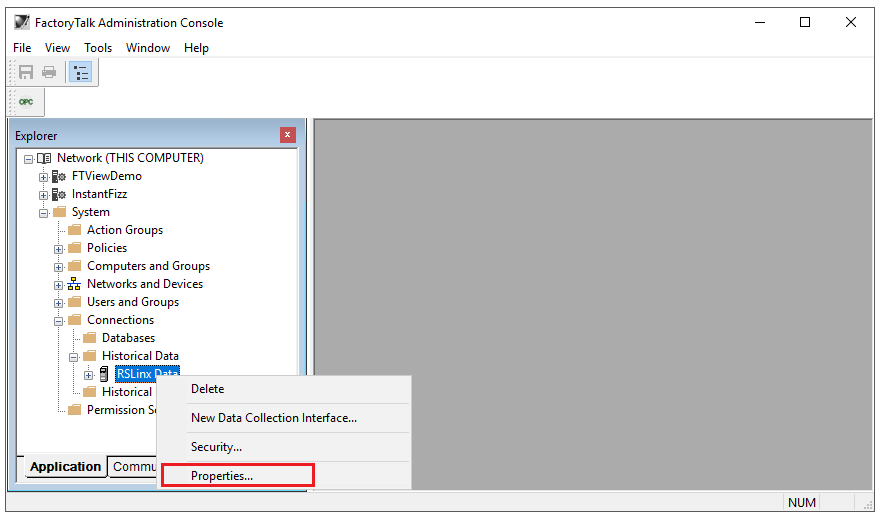Maximize the FactoryTalk Administration Console window
The width and height of the screenshot is (882, 518).
pyautogui.click(x=805, y=22)
